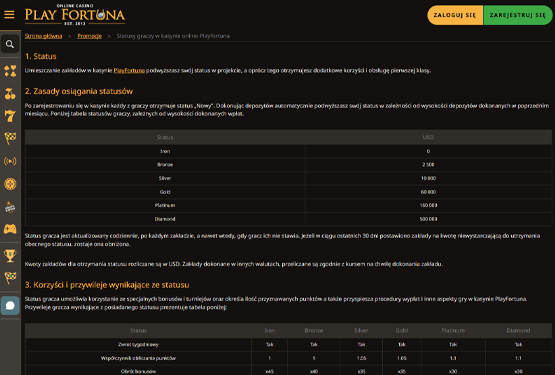Open the trophy tournaments icon

pyautogui.click(x=10, y=255)
